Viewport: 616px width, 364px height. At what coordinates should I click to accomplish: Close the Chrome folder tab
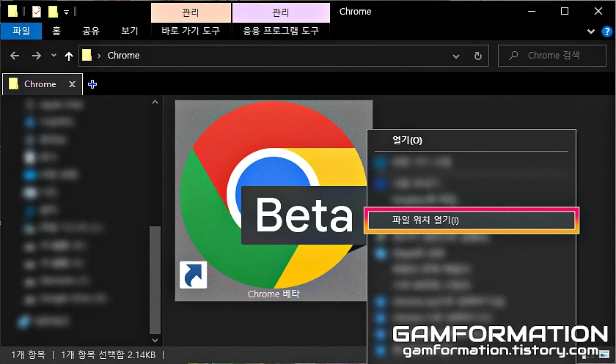73,84
